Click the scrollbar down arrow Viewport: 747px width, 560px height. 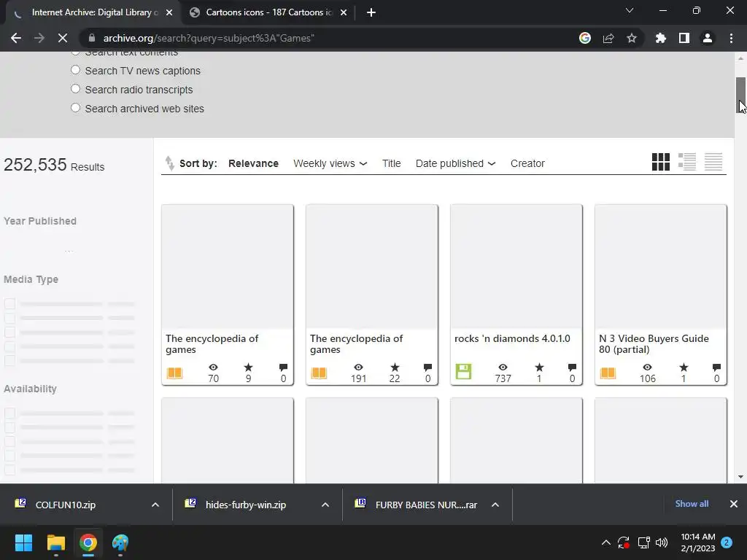tap(740, 477)
